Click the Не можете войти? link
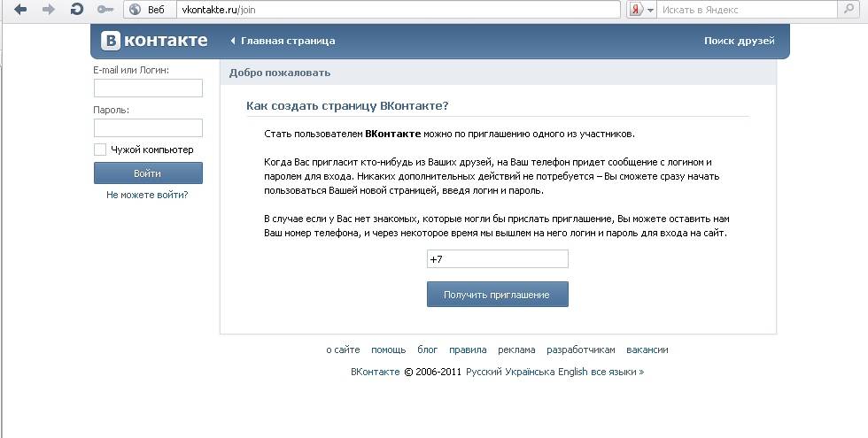 tap(147, 195)
